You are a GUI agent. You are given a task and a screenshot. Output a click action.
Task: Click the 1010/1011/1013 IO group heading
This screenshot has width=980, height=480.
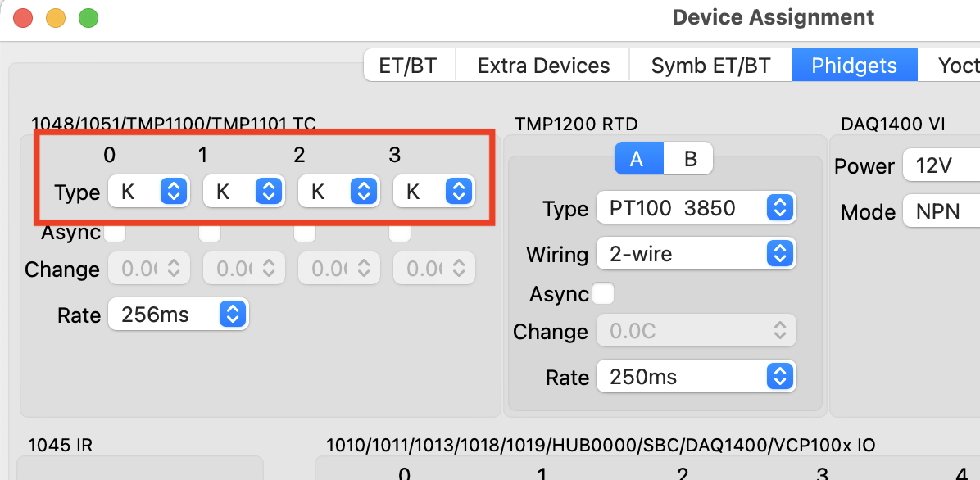[x=601, y=445]
